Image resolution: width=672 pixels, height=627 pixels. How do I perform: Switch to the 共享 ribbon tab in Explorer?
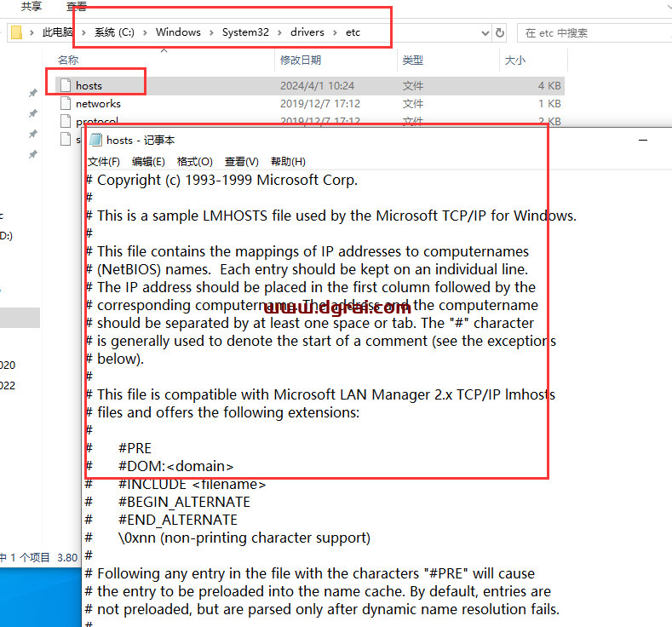pos(32,6)
